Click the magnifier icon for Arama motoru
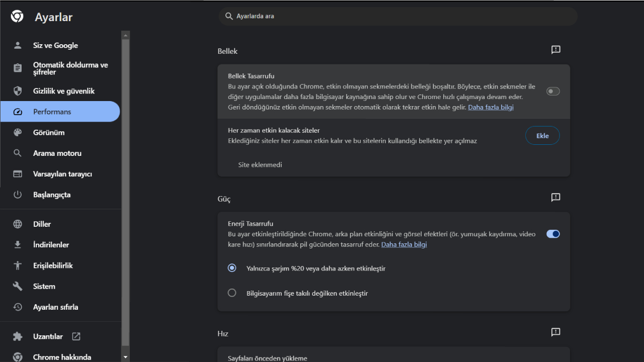Viewport: 644px width, 362px height. point(18,153)
